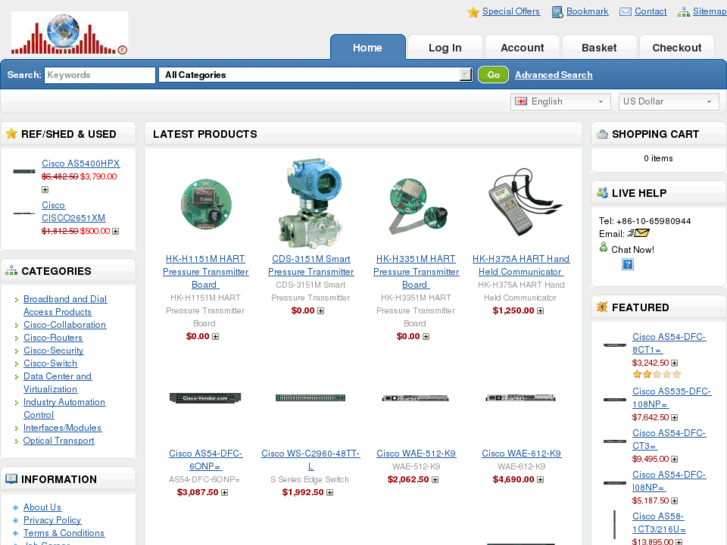Viewport: 727px width, 545px height.
Task: Open the Terms & Conditions link
Action: [64, 533]
